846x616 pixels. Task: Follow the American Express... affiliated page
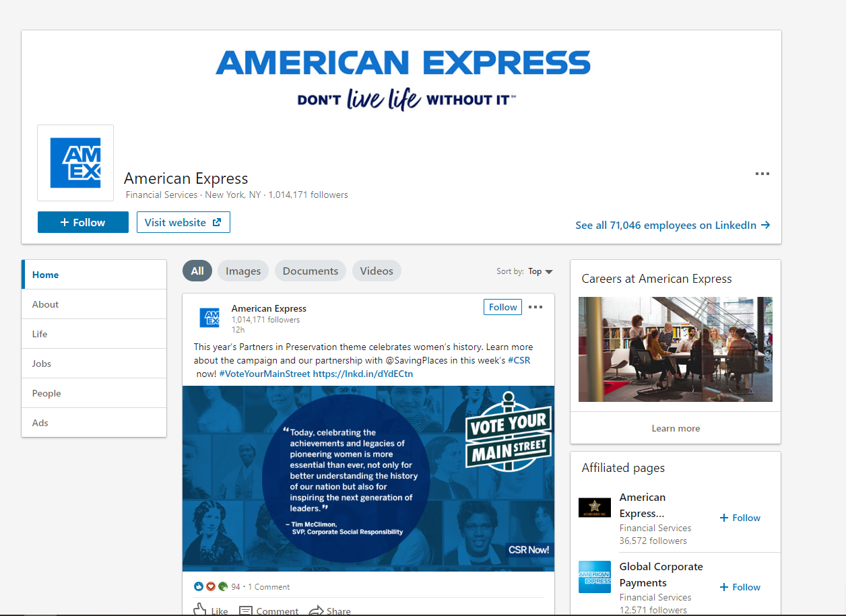click(x=740, y=518)
